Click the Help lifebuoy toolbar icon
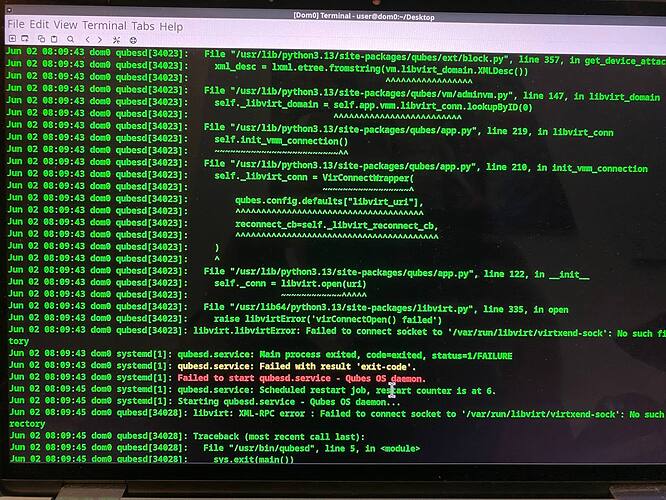666x500 pixels. (133, 40)
